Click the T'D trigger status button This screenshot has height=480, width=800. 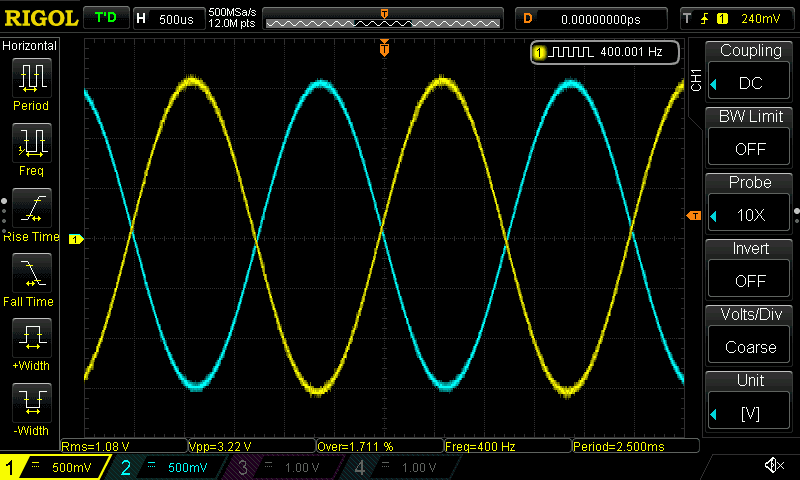pyautogui.click(x=105, y=17)
